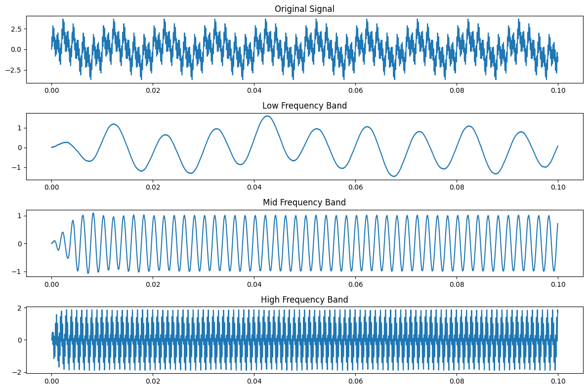This screenshot has height=390, width=588.
Task: Click the −2.5 y-axis label of Original Signal
Action: [13, 70]
